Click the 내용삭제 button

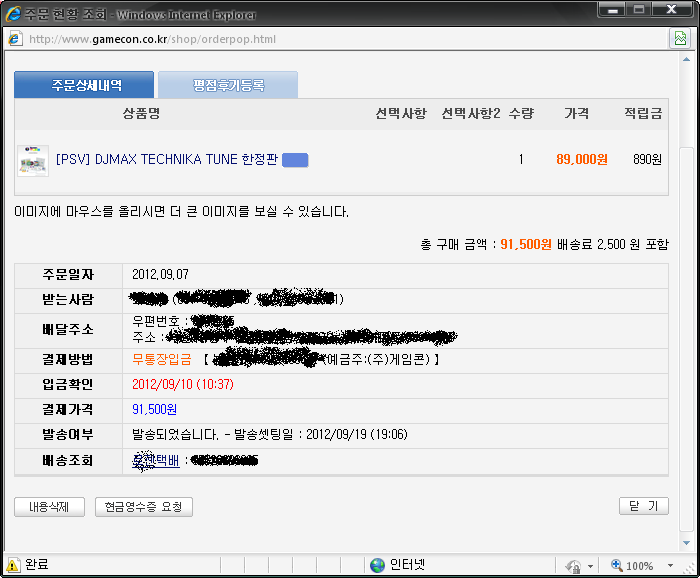pos(49,507)
